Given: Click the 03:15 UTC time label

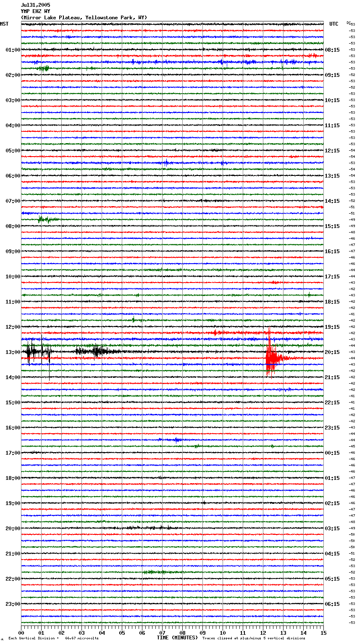Looking at the screenshot, I should pos(332,529).
